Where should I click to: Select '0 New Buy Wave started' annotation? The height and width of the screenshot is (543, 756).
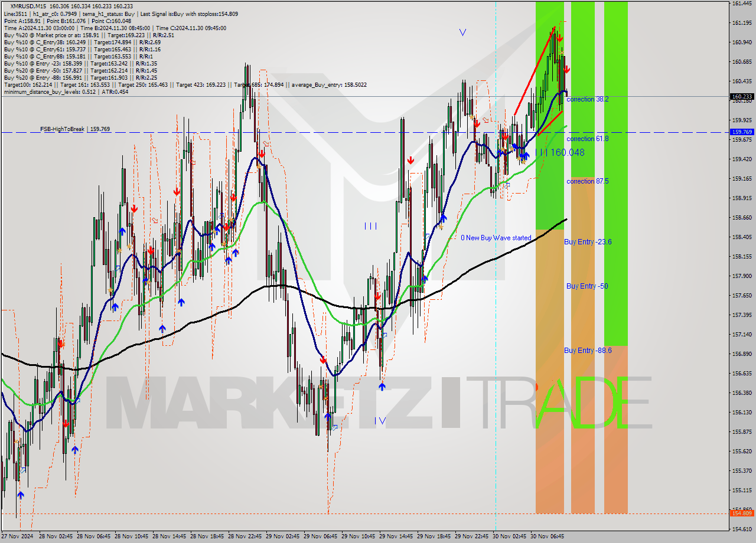coord(496,238)
